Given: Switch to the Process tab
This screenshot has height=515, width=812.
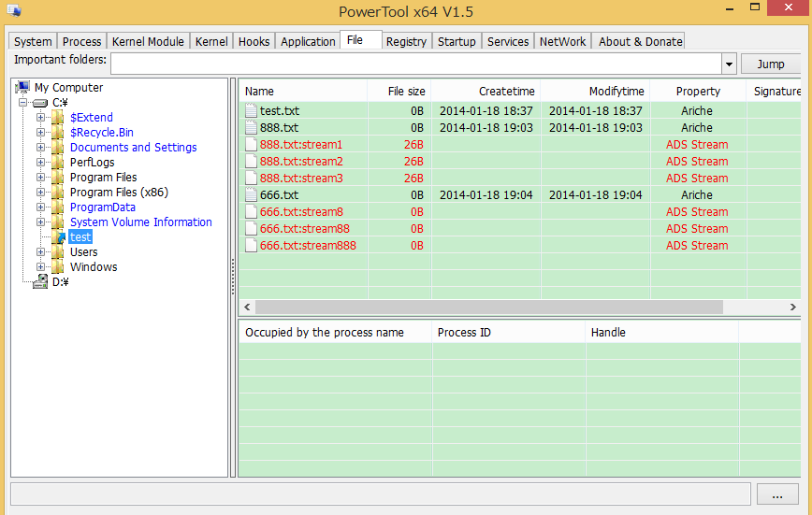Looking at the screenshot, I should coord(81,41).
